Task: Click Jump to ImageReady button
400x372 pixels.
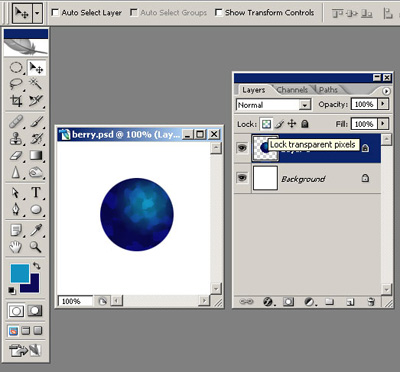Action: pos(25,350)
